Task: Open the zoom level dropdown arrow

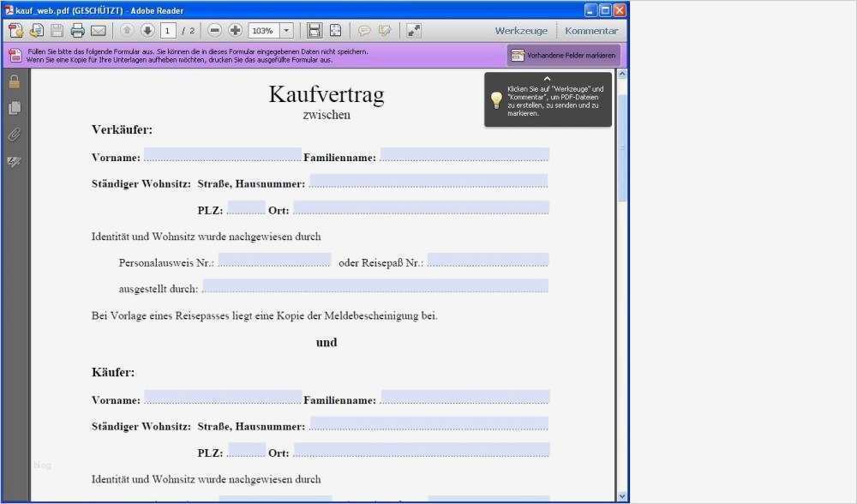Action: [287, 31]
